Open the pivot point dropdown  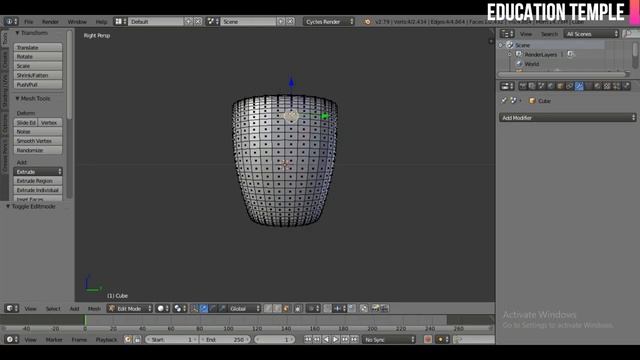click(x=180, y=308)
